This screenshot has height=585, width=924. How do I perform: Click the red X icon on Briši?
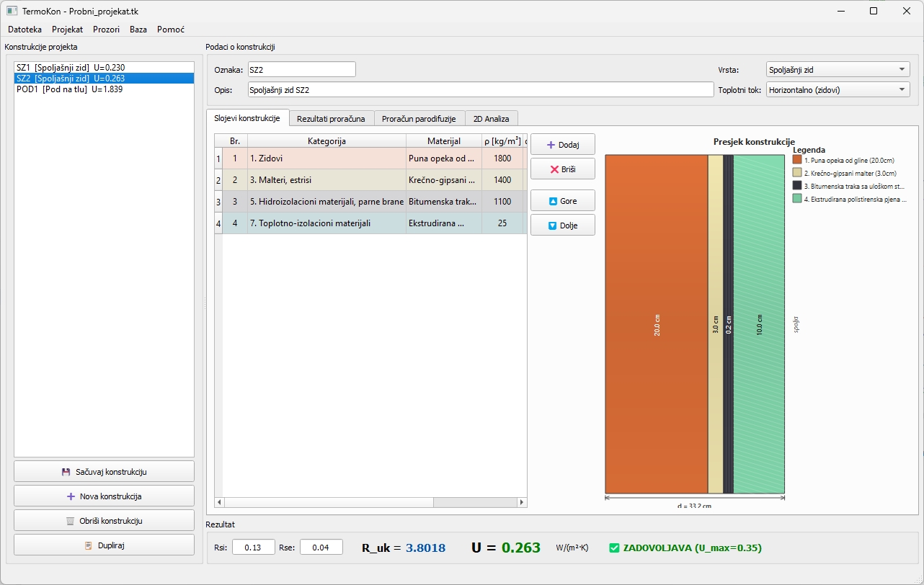[554, 169]
